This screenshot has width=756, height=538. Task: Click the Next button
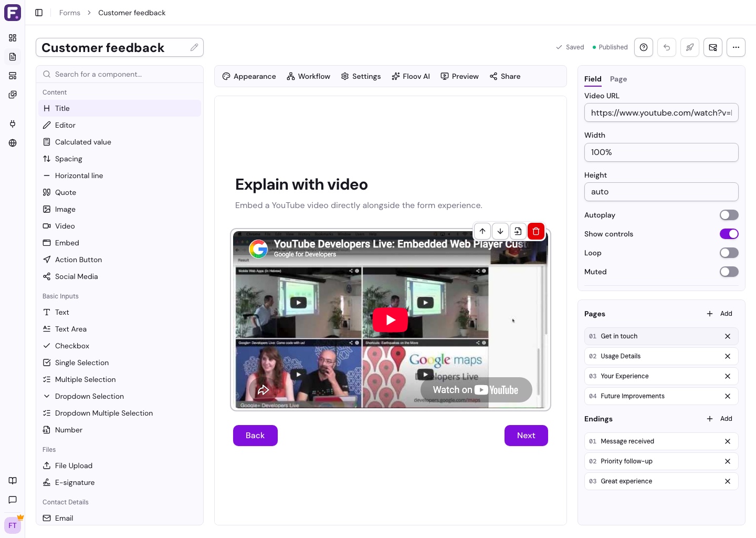point(526,436)
